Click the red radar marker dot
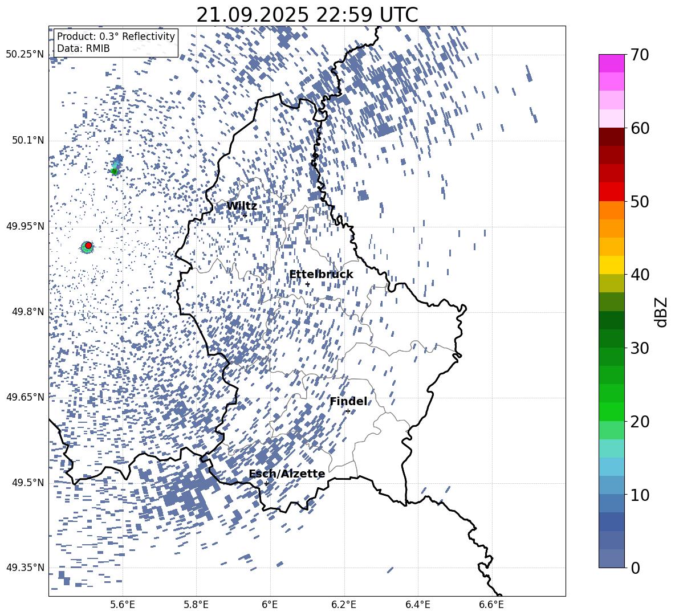Screen dimensions: 675x616 pos(88,245)
